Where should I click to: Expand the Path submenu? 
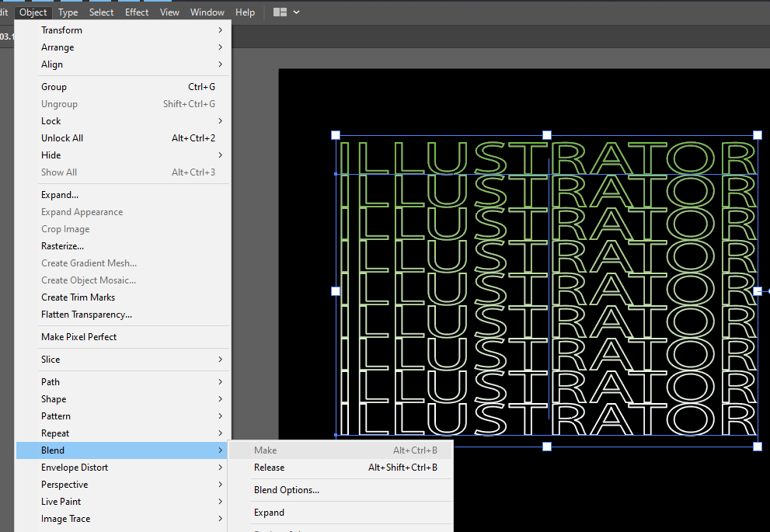(122, 382)
